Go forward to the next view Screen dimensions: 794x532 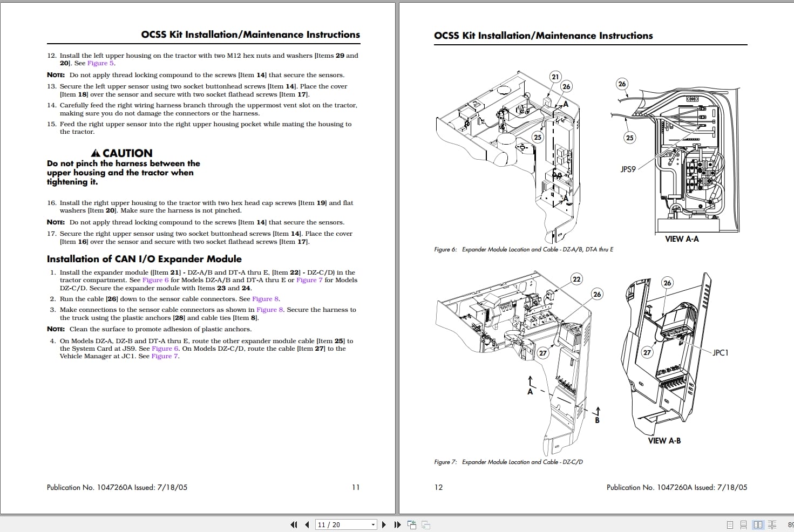pos(426,524)
